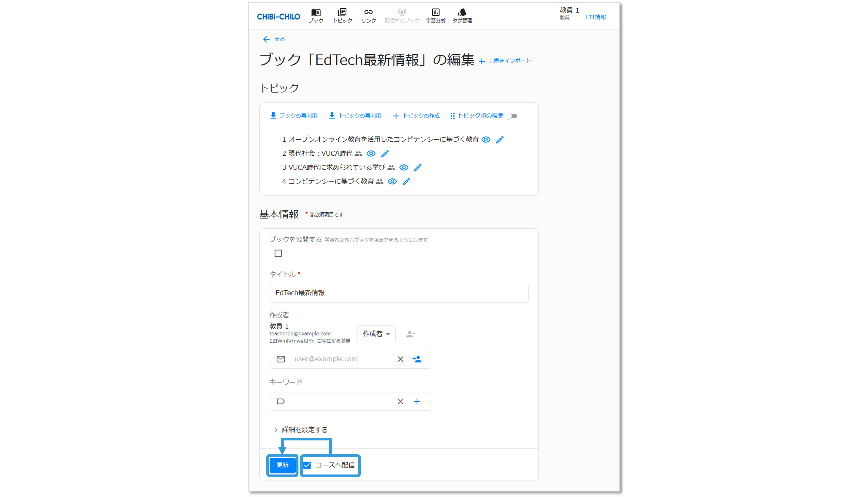Open the トピック navigation item
This screenshot has height=497, width=868.
click(x=342, y=16)
